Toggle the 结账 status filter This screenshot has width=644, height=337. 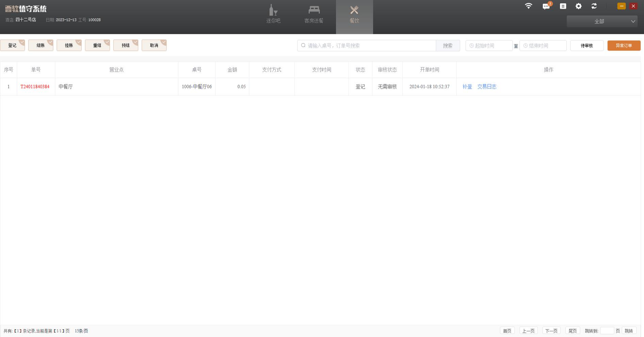[41, 45]
